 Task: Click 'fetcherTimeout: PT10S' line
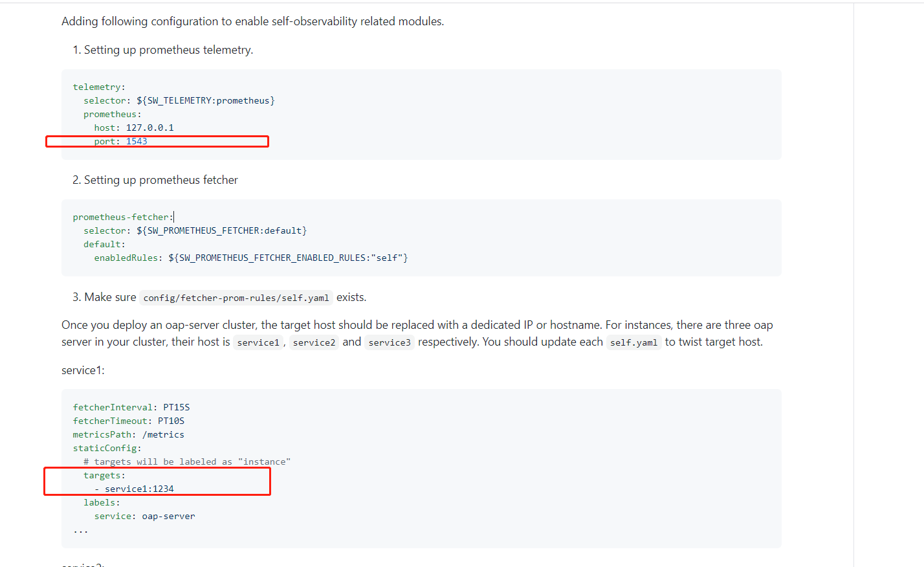pyautogui.click(x=129, y=421)
